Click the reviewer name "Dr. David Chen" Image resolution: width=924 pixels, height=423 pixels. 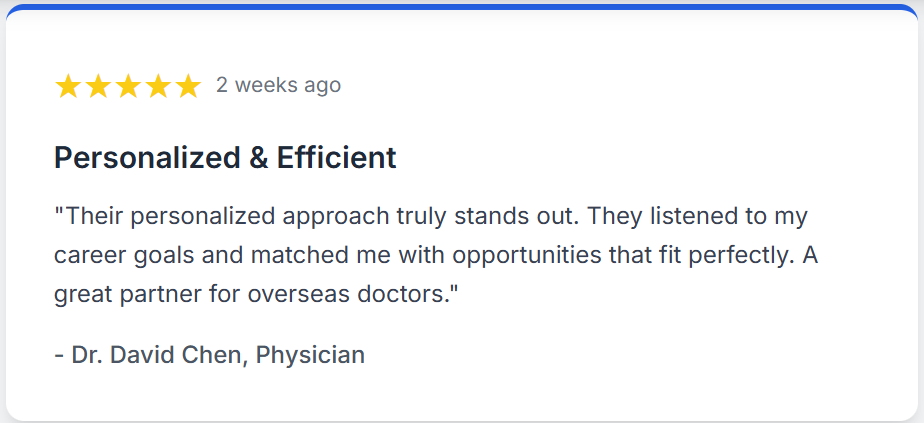pyautogui.click(x=159, y=354)
